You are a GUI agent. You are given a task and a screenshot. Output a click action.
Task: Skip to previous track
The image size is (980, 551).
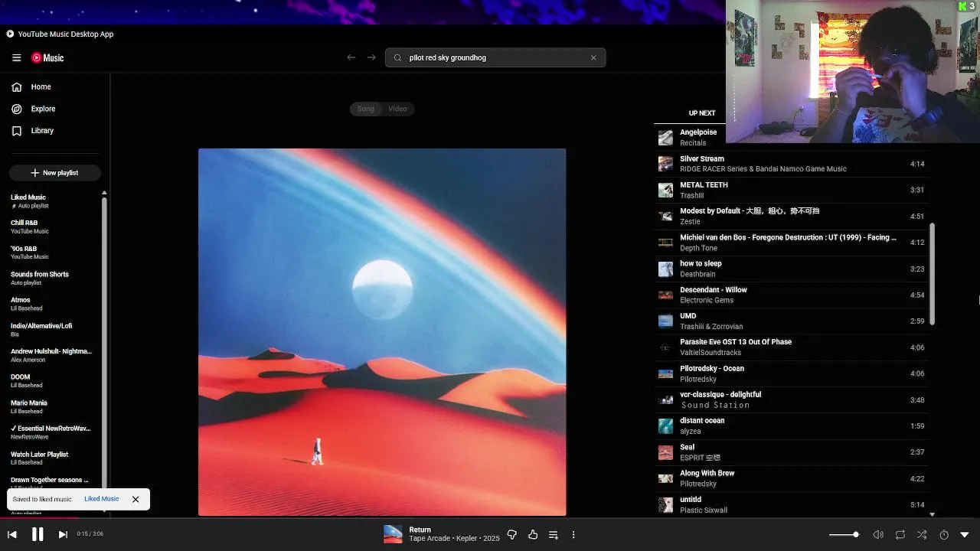(12, 534)
